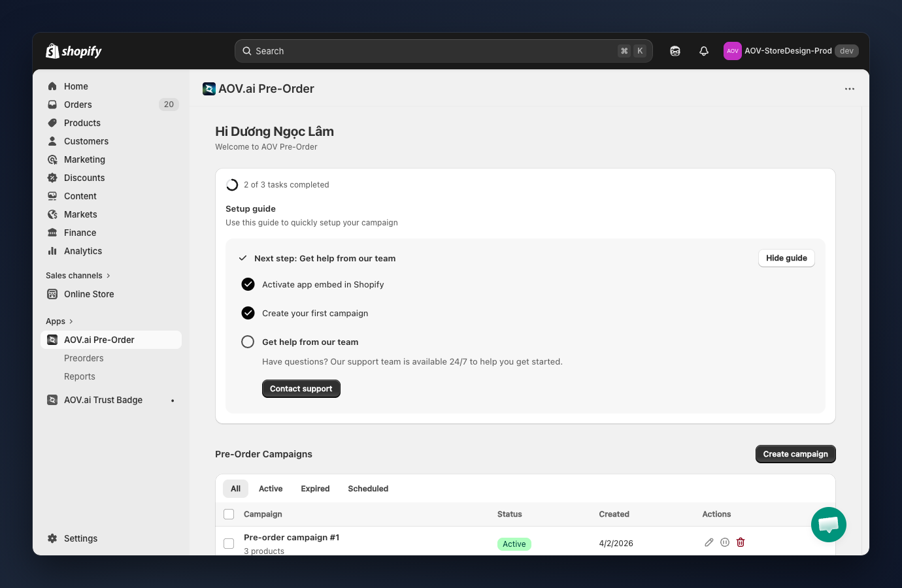Click the Shopify logo
The width and height of the screenshot is (902, 588).
pos(74,51)
